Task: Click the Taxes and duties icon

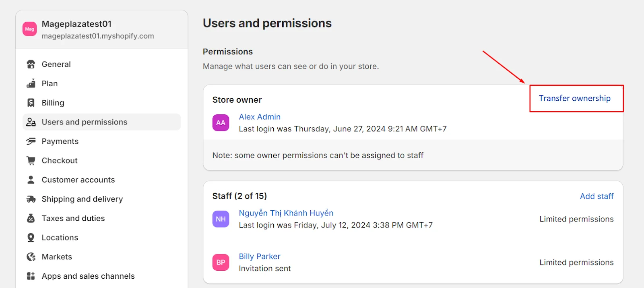Action: tap(31, 218)
